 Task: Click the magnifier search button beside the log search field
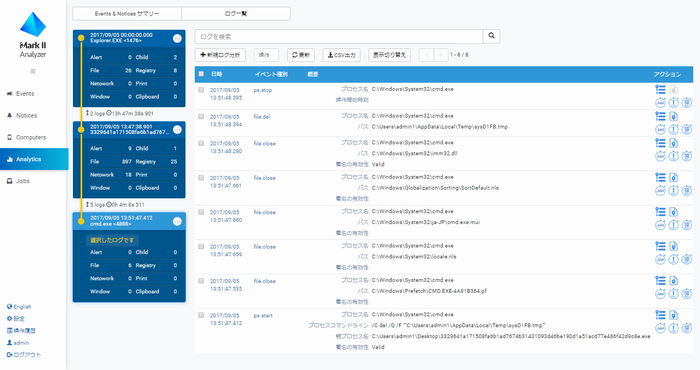(x=492, y=36)
